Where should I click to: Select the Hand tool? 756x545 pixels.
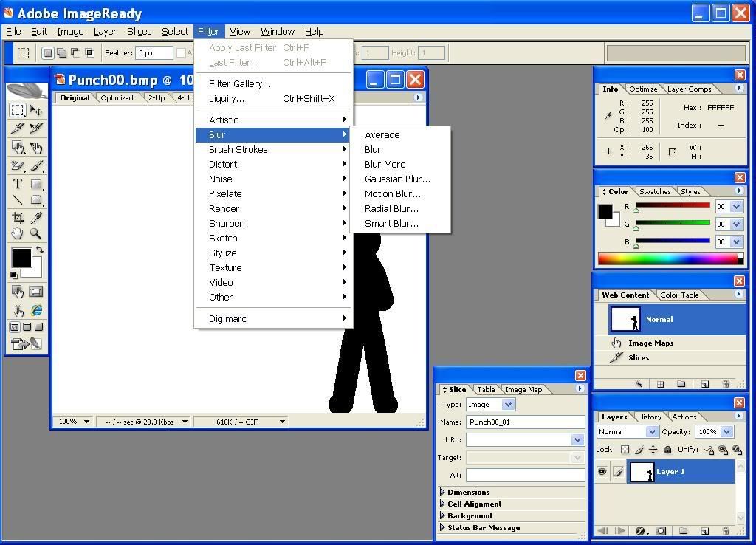click(17, 233)
